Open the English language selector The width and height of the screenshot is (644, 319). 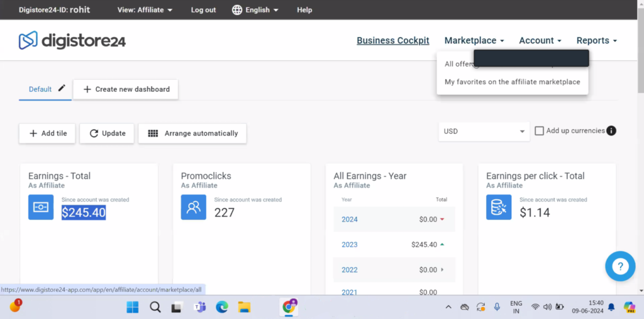coord(256,10)
